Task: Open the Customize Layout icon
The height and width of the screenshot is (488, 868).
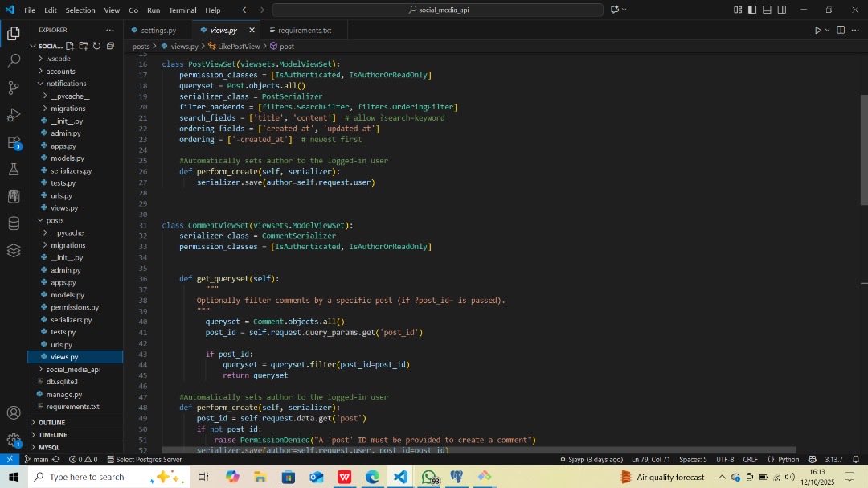Action: [737, 10]
